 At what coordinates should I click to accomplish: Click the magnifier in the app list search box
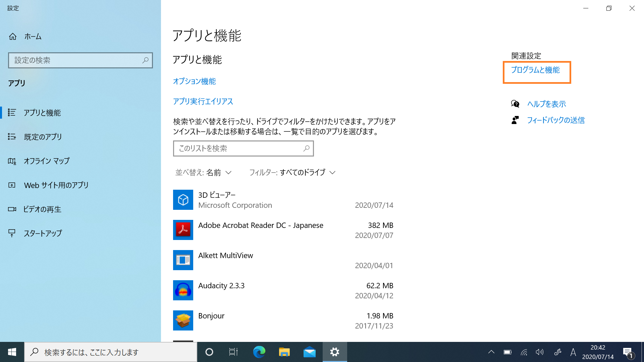(306, 148)
